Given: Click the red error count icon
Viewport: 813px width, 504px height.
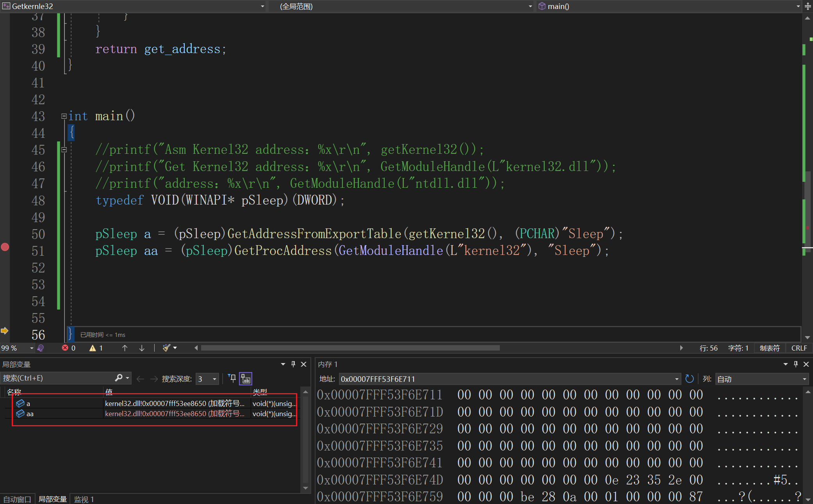Looking at the screenshot, I should 65,348.
